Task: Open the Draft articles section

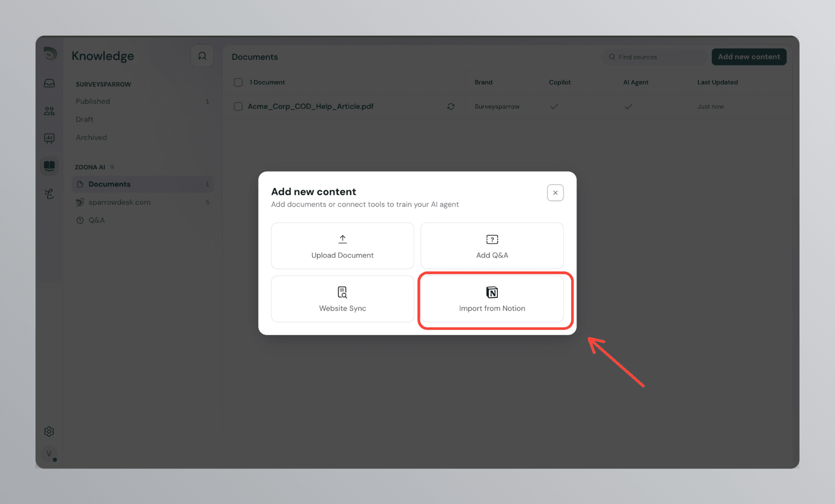Action: click(x=142, y=119)
